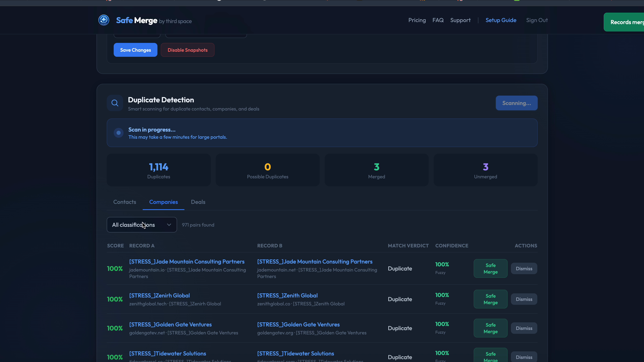
Task: Safe Merge the Tidewater Solutions pair
Action: click(490, 357)
